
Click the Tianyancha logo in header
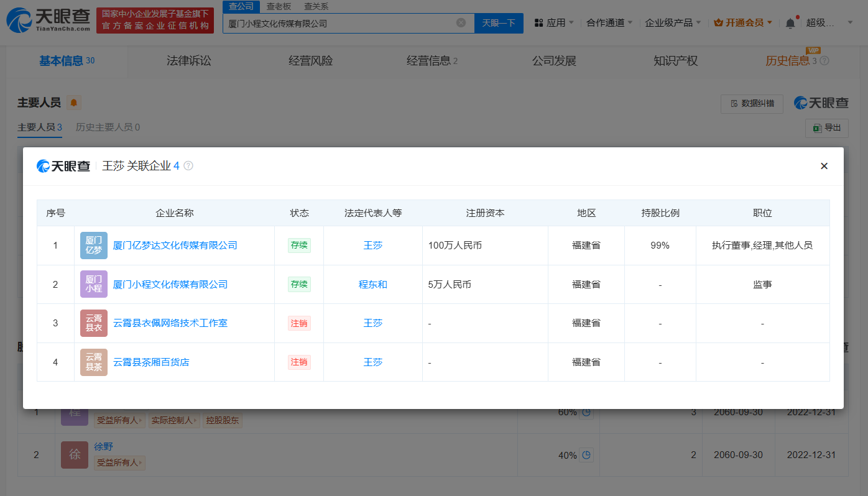click(x=48, y=21)
